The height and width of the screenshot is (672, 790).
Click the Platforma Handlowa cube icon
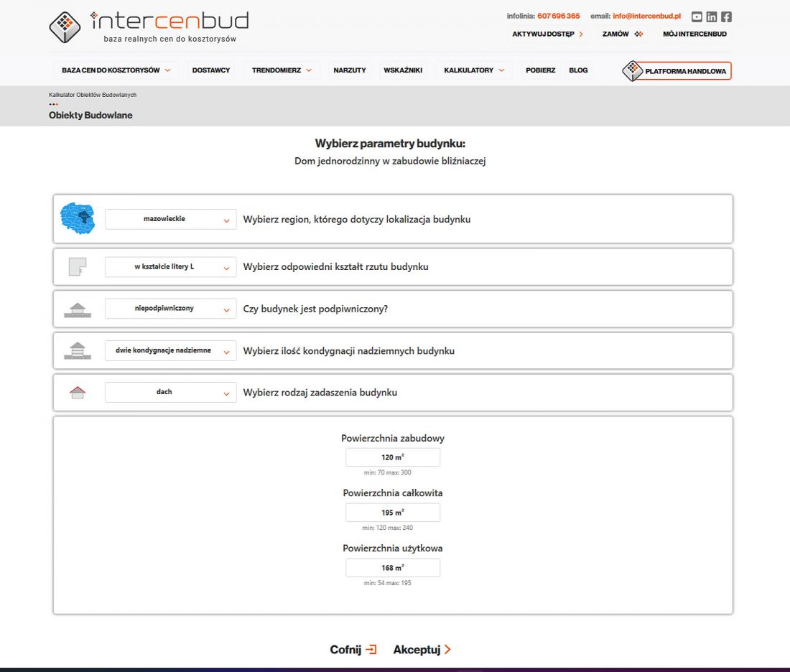coord(632,70)
